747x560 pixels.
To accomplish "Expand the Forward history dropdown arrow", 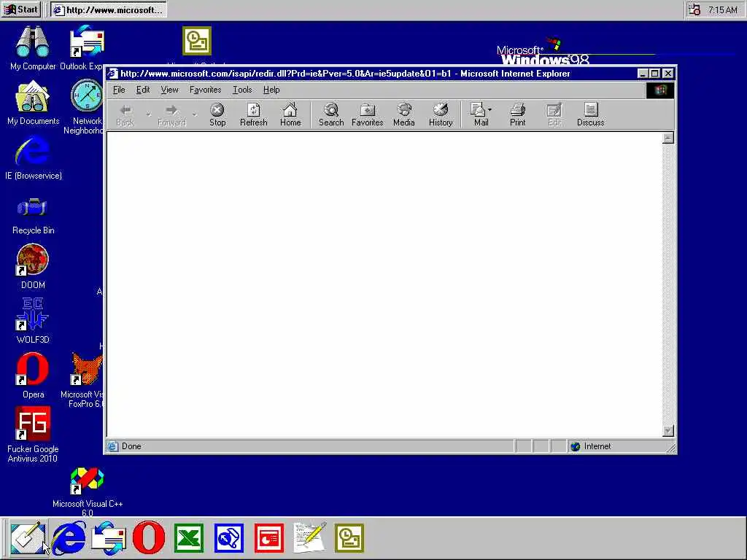I will [194, 114].
